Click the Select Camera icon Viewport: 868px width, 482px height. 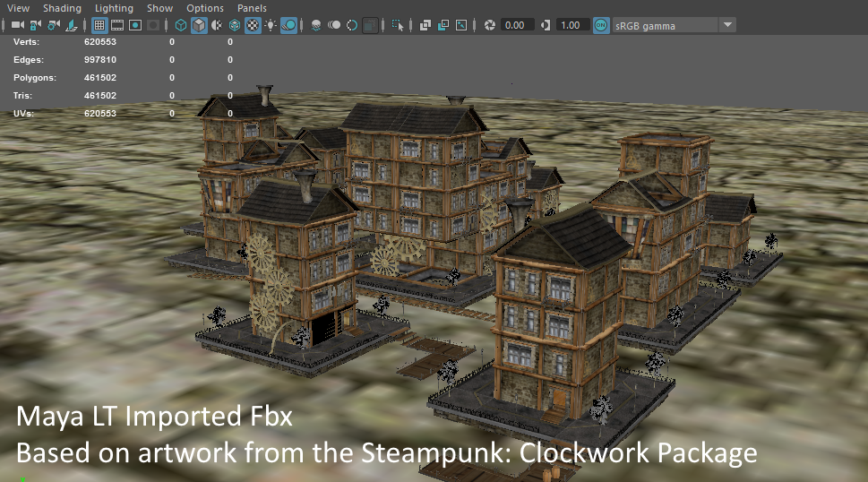[18, 25]
